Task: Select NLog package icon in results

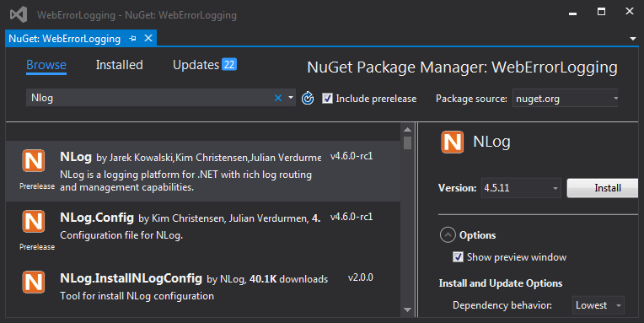Action: tap(33, 161)
